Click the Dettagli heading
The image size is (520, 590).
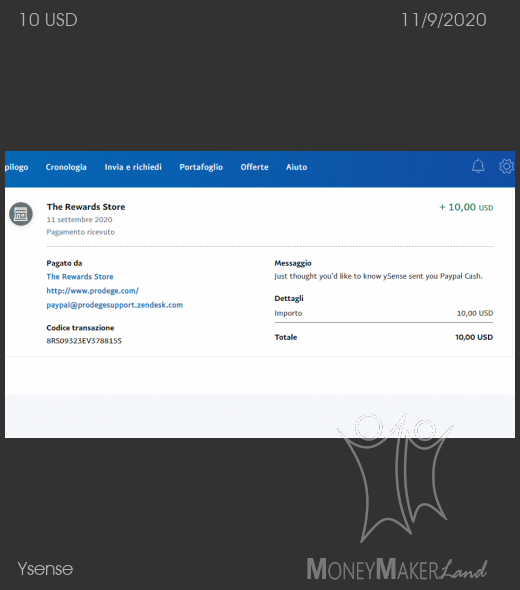[289, 298]
